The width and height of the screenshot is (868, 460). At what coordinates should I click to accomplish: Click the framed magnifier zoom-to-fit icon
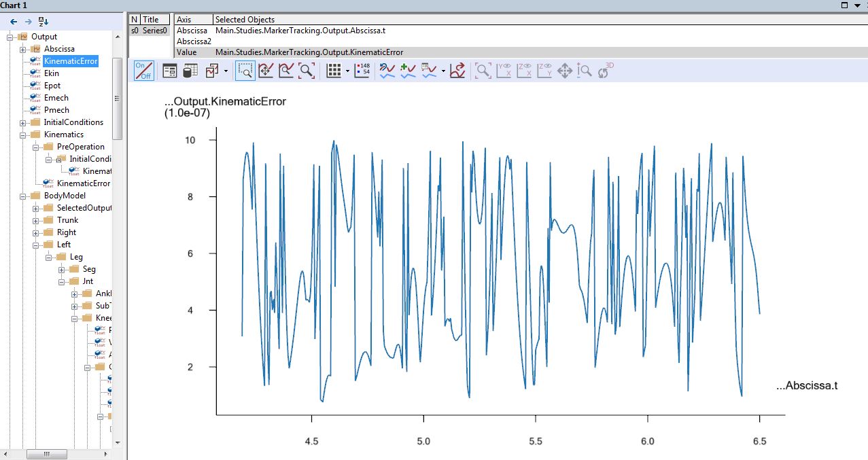[x=307, y=70]
